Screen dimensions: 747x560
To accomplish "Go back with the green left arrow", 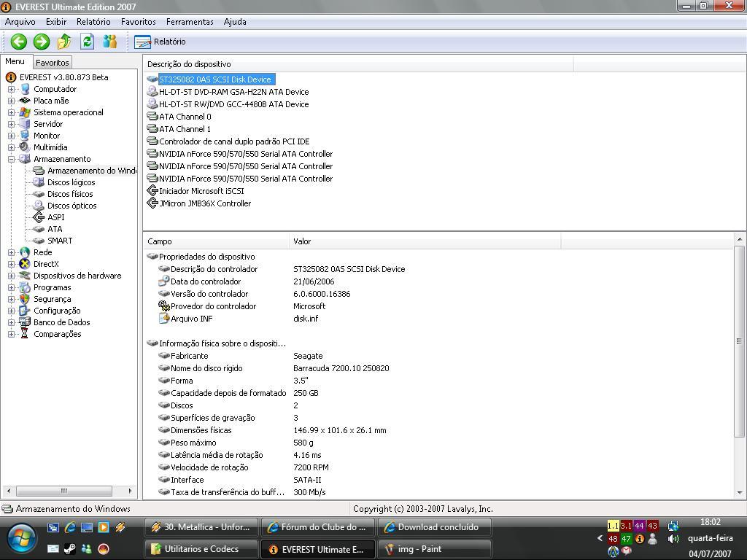I will 18,42.
